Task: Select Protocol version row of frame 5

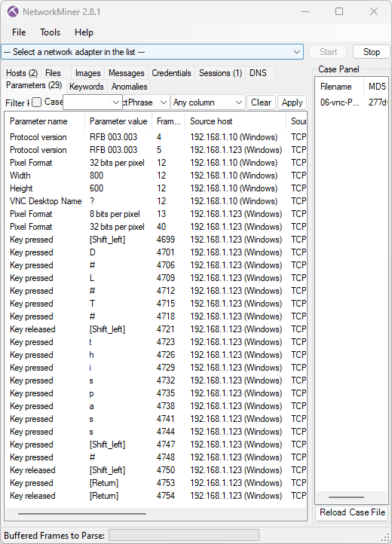Action: [156, 150]
